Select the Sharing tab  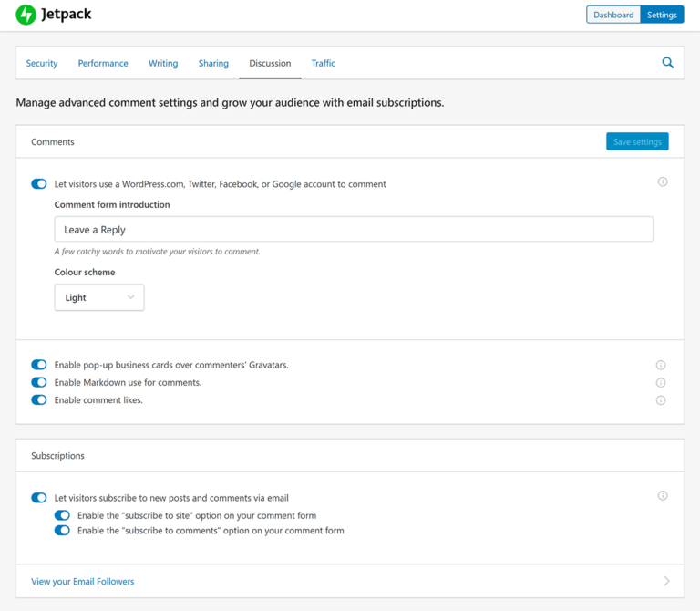[213, 64]
